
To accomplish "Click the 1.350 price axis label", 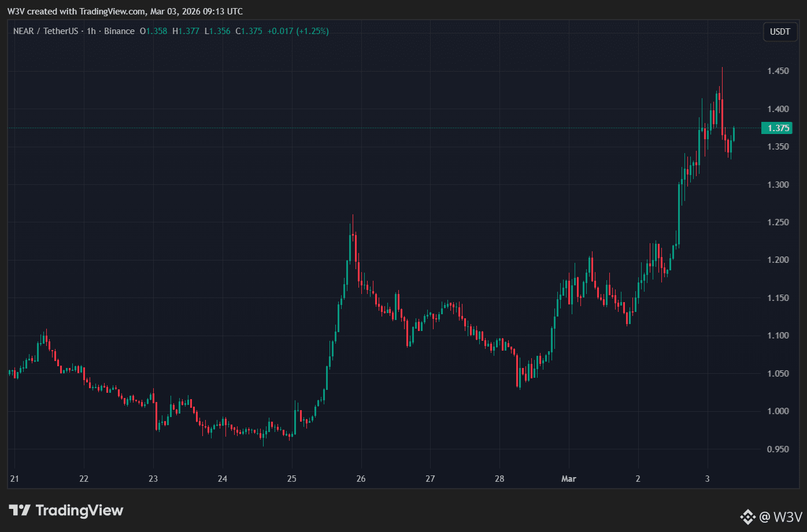I will tap(778, 147).
